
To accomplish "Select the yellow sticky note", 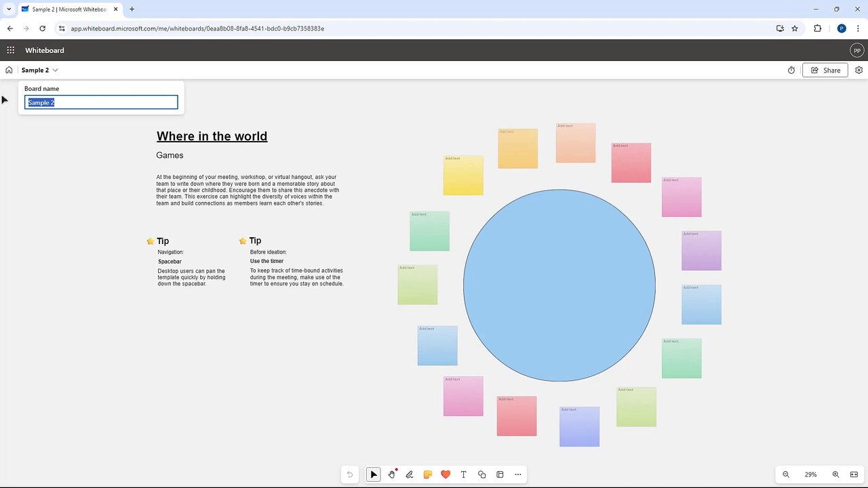I will click(464, 176).
